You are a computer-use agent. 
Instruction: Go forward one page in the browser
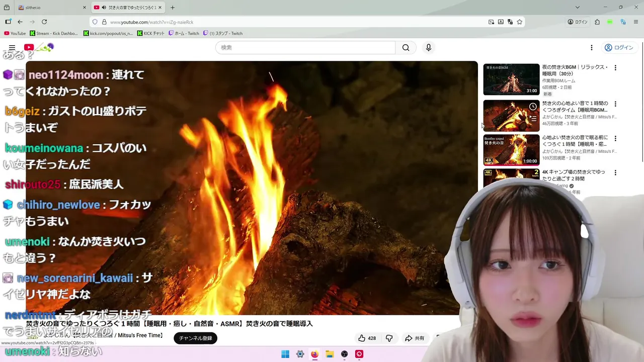click(32, 22)
